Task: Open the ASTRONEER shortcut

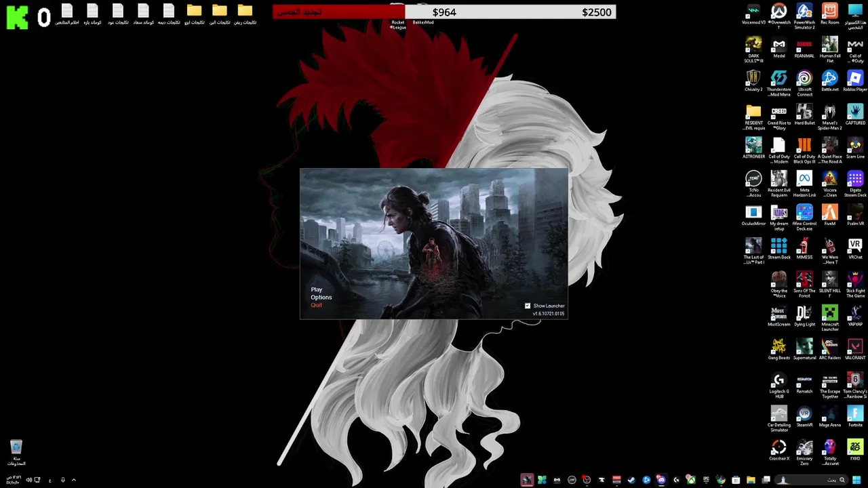Action: coord(753,149)
